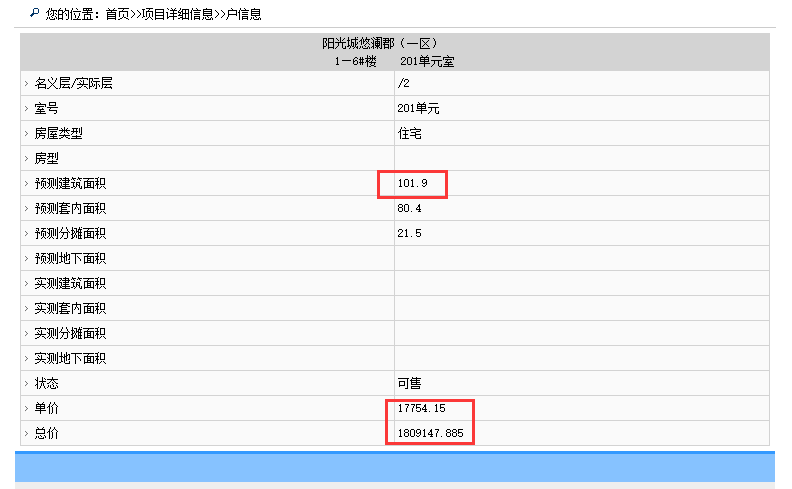This screenshot has width=792, height=489.
Task: Click the 101.9 area value
Action: pos(412,183)
